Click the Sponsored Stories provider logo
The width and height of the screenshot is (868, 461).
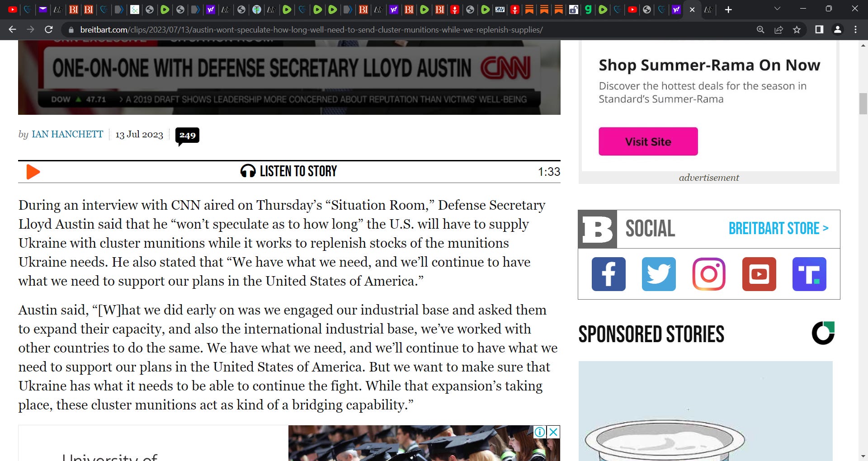tap(823, 333)
